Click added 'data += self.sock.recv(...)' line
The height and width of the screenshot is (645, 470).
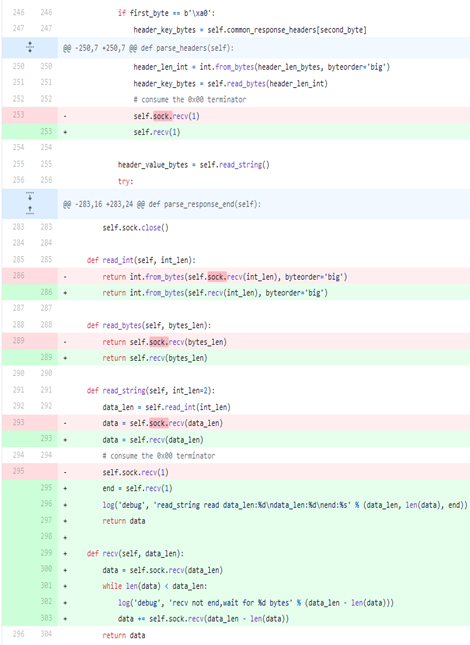pyautogui.click(x=203, y=619)
